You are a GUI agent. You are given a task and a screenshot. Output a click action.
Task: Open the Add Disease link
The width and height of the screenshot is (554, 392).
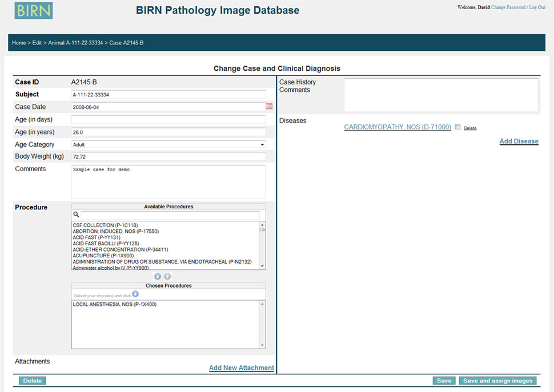click(519, 142)
